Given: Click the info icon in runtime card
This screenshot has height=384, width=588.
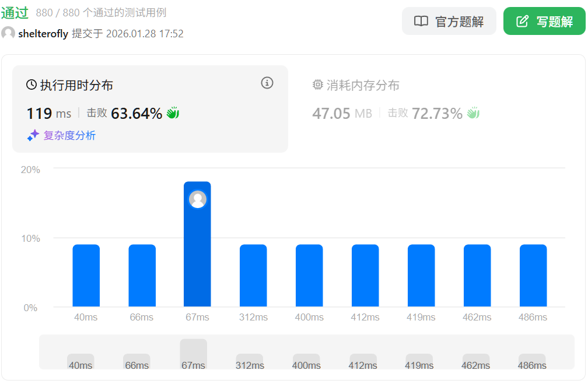Looking at the screenshot, I should (x=267, y=83).
